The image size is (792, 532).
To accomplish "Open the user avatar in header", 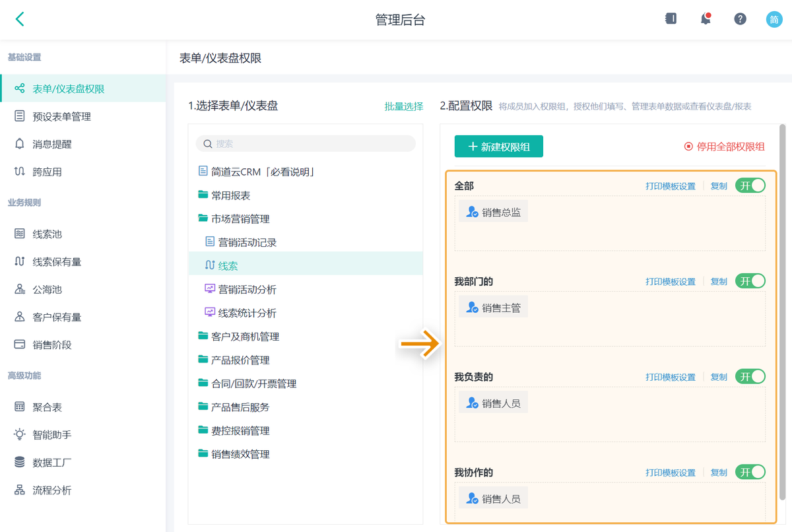I will coord(774,20).
